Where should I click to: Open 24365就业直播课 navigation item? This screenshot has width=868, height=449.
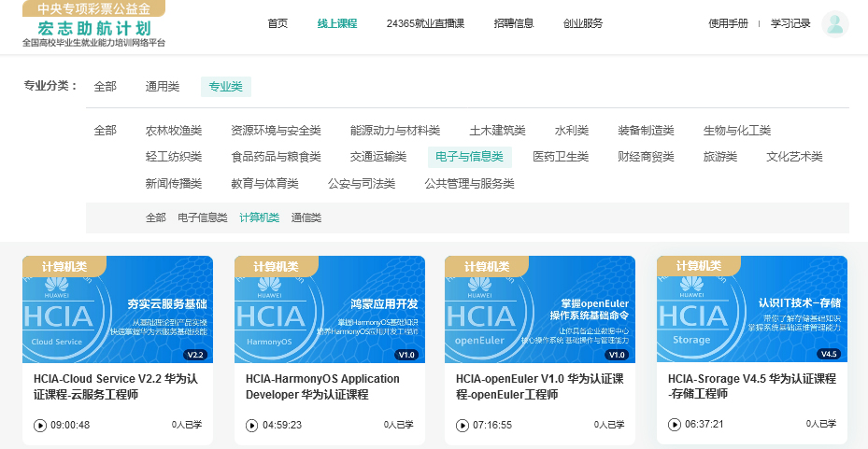click(425, 24)
